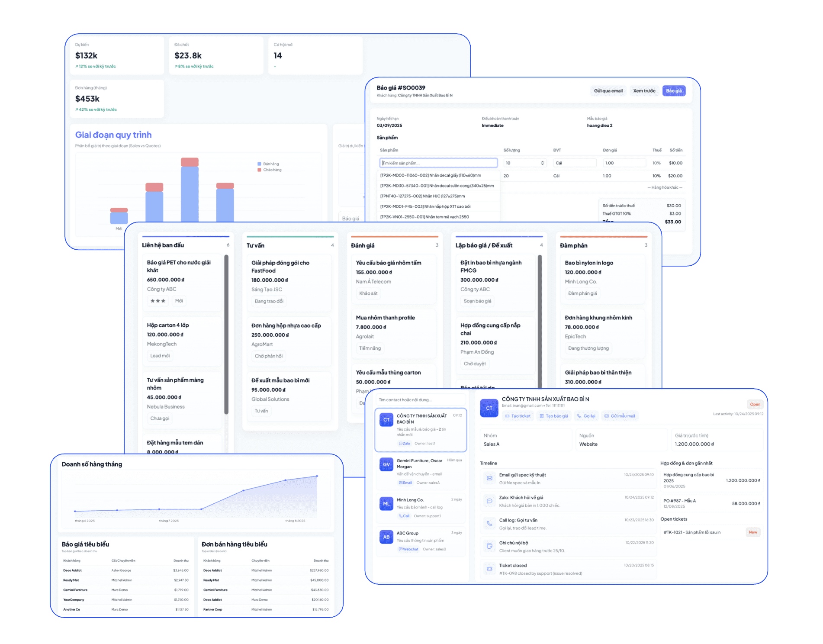
Task: Click the Số lượng stepper arrows on the first row
Action: [x=542, y=163]
